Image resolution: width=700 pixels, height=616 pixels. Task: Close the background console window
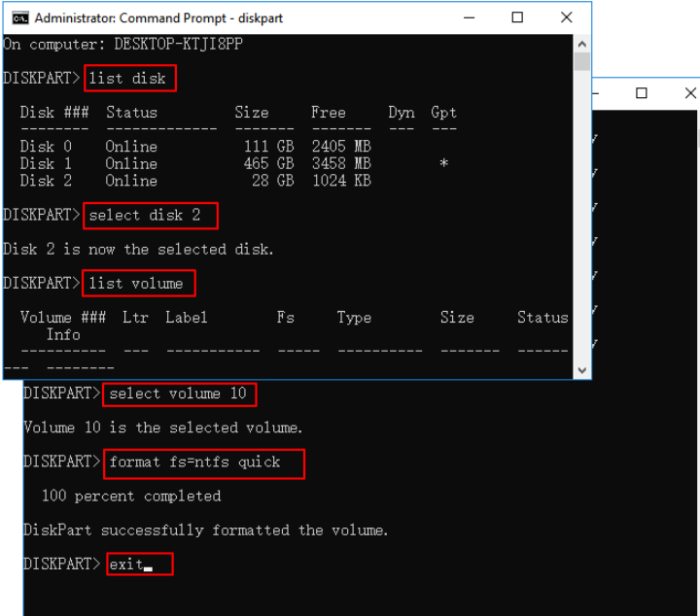[x=689, y=93]
